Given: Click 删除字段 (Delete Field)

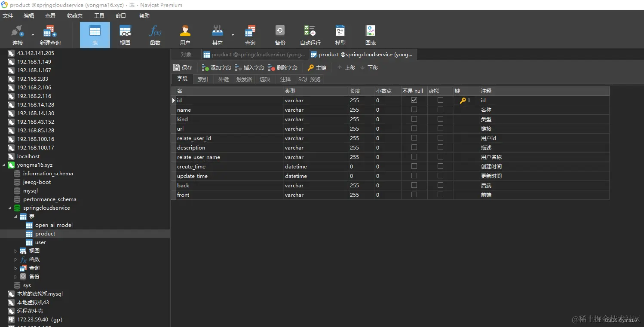Looking at the screenshot, I should point(283,67).
